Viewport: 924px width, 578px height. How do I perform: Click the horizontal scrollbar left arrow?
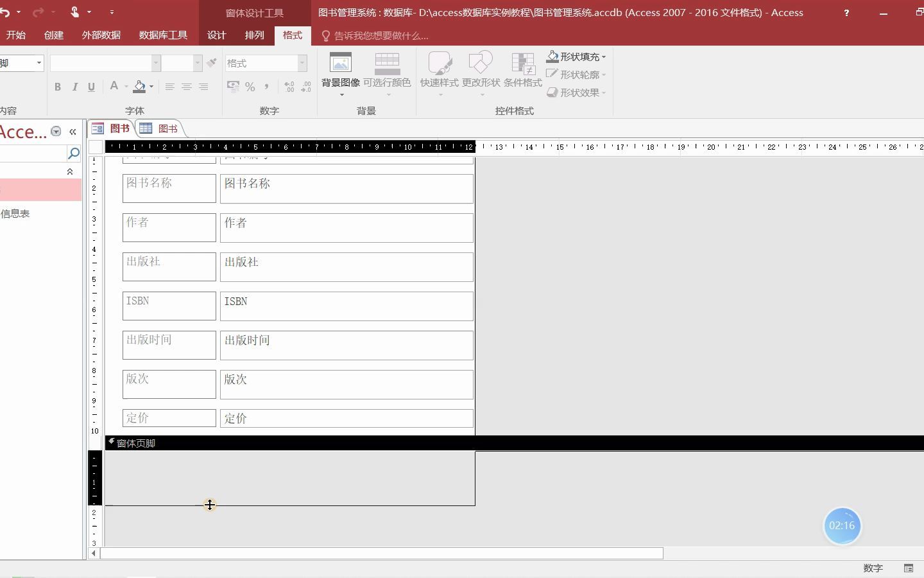click(94, 553)
